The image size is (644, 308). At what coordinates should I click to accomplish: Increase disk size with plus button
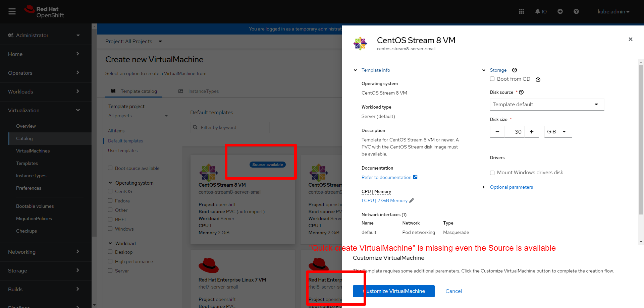(532, 132)
